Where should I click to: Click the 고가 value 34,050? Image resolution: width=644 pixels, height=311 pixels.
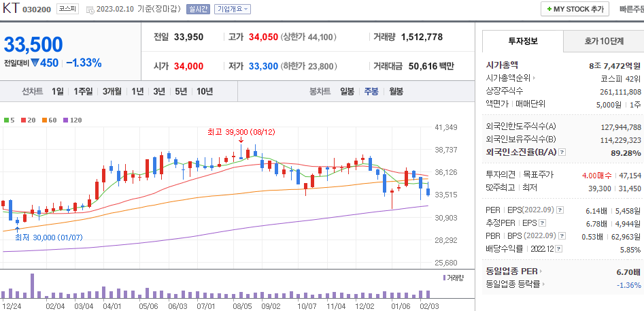pos(263,37)
